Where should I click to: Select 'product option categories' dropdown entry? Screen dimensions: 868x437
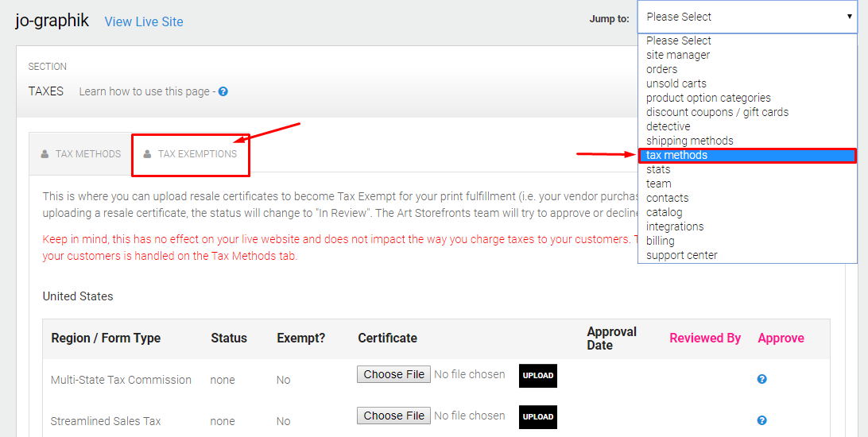pyautogui.click(x=708, y=98)
